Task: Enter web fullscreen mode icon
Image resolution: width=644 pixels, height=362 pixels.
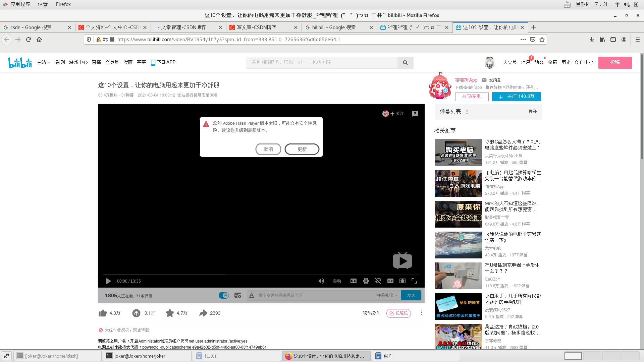Action: (x=402, y=281)
